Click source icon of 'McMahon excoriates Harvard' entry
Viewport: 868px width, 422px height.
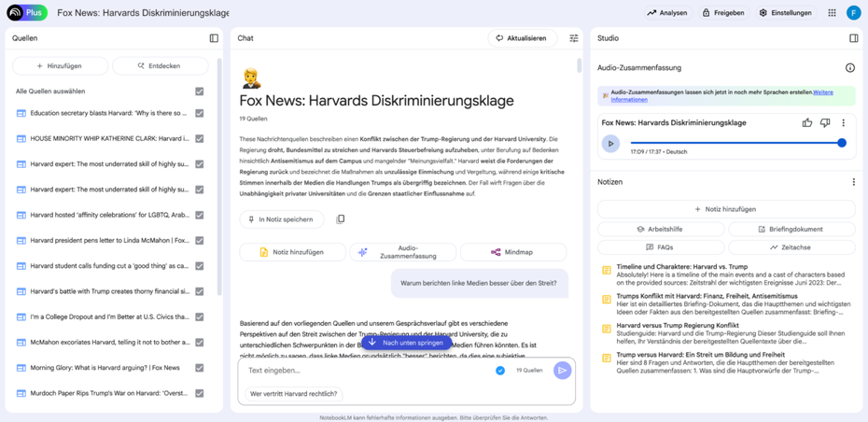click(21, 343)
